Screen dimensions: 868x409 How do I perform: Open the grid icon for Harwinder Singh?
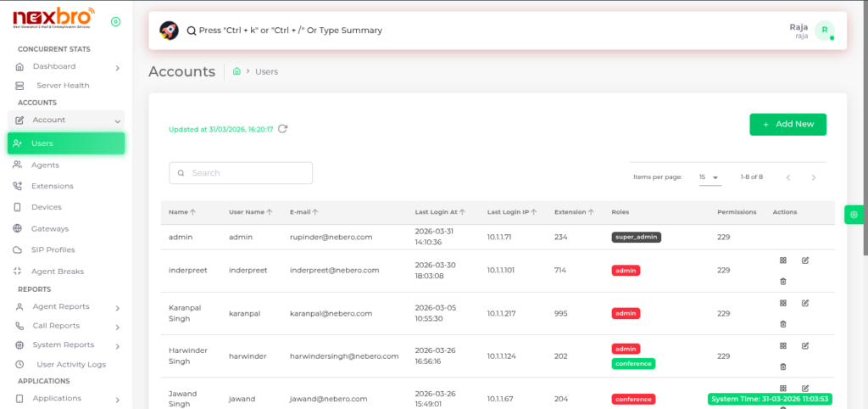[782, 345]
